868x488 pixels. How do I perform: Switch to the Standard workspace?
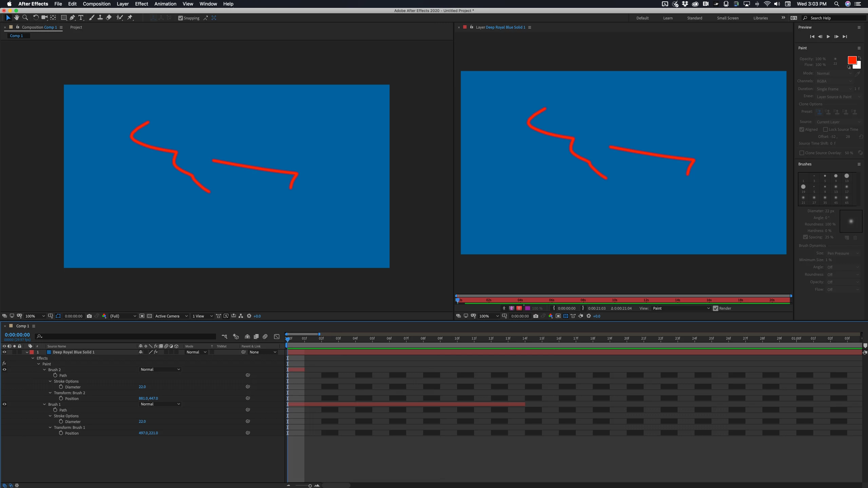(694, 18)
